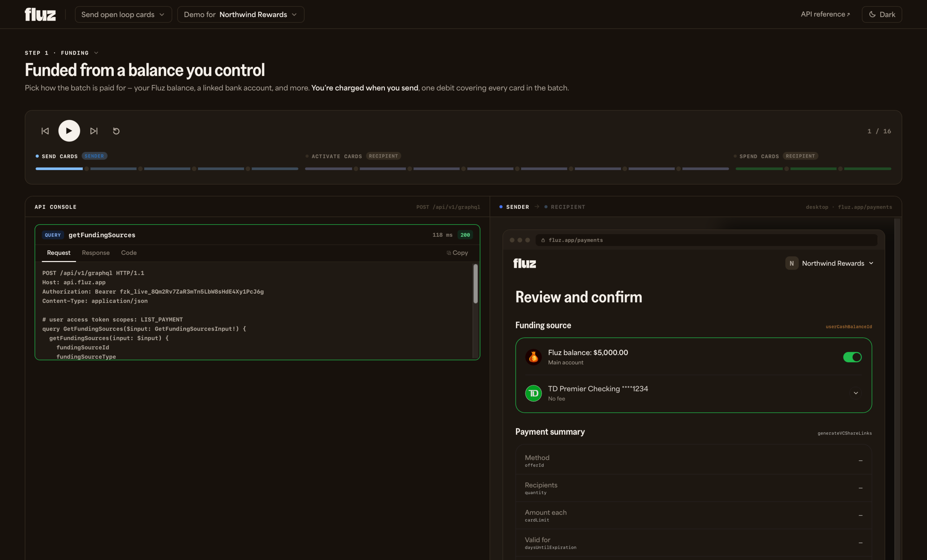This screenshot has width=927, height=560.
Task: Click the 118 ms response time
Action: (x=442, y=235)
